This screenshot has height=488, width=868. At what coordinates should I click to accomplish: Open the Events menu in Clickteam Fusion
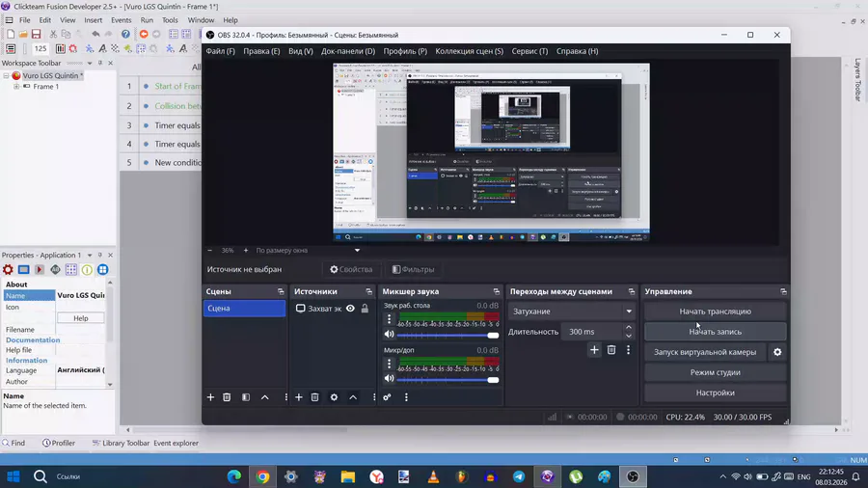122,20
